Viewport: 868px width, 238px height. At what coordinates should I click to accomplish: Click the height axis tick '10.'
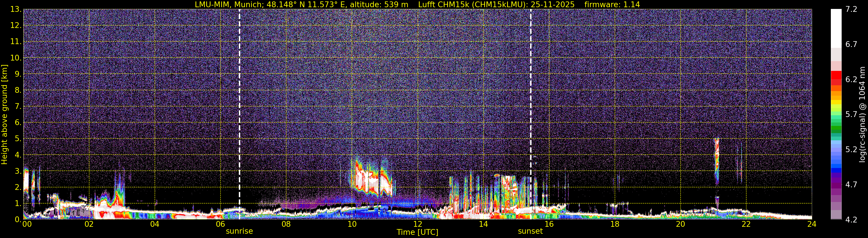(x=16, y=58)
